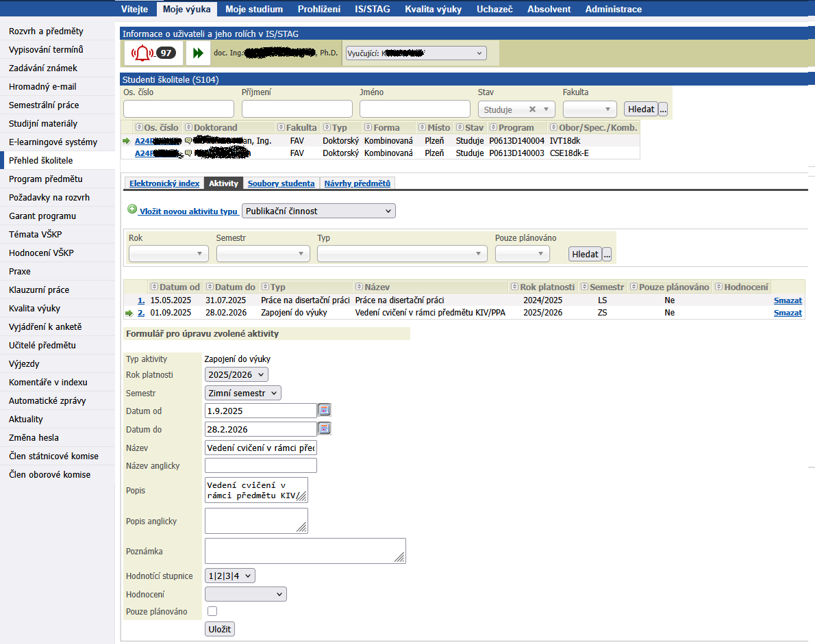Screen dimensions: 815x644
Task: Click the green plus add-activity icon
Action: [132, 209]
